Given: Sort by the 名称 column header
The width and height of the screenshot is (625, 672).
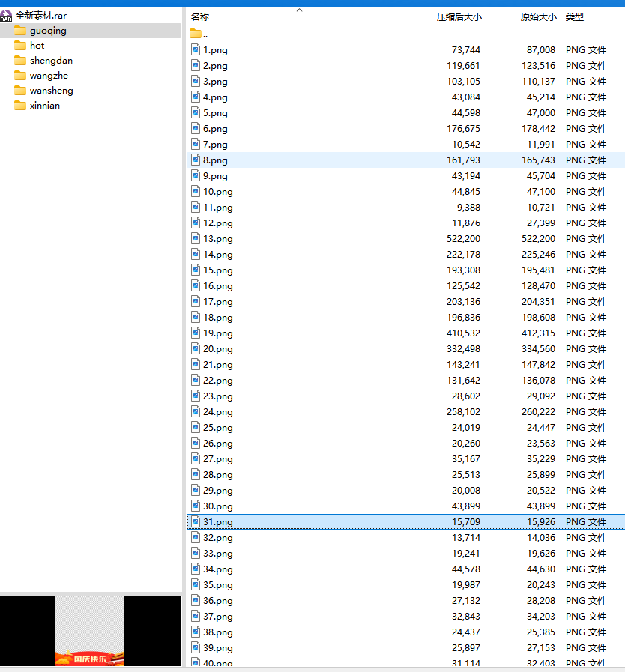Looking at the screenshot, I should click(200, 17).
